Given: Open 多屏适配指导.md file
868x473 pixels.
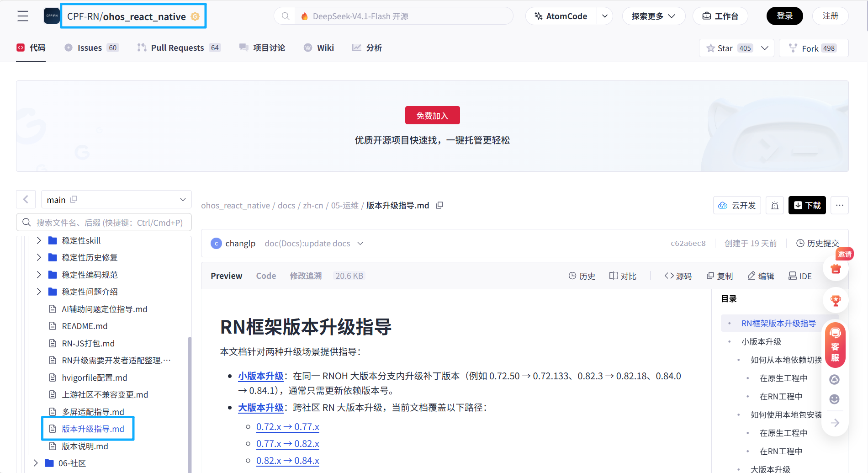Looking at the screenshot, I should (x=93, y=412).
